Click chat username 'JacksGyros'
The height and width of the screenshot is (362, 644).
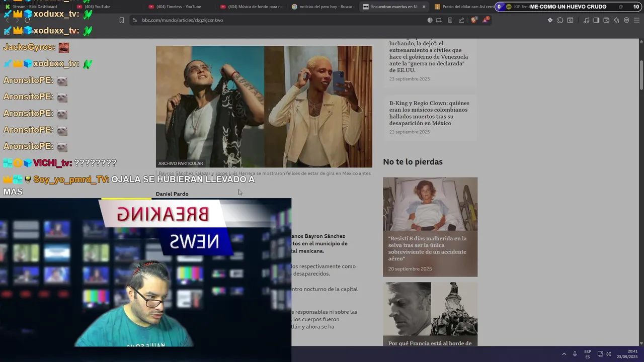coord(29,47)
